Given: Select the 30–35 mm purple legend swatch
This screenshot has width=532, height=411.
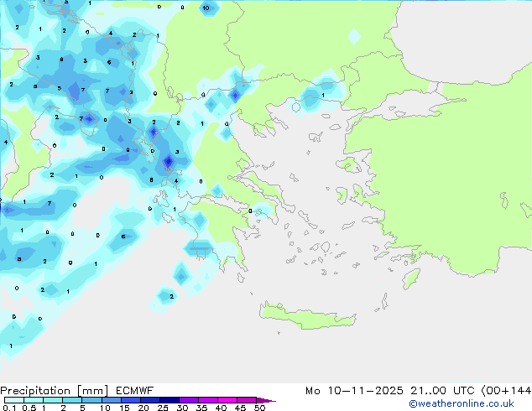Looking at the screenshot, I should pyautogui.click(x=189, y=400).
